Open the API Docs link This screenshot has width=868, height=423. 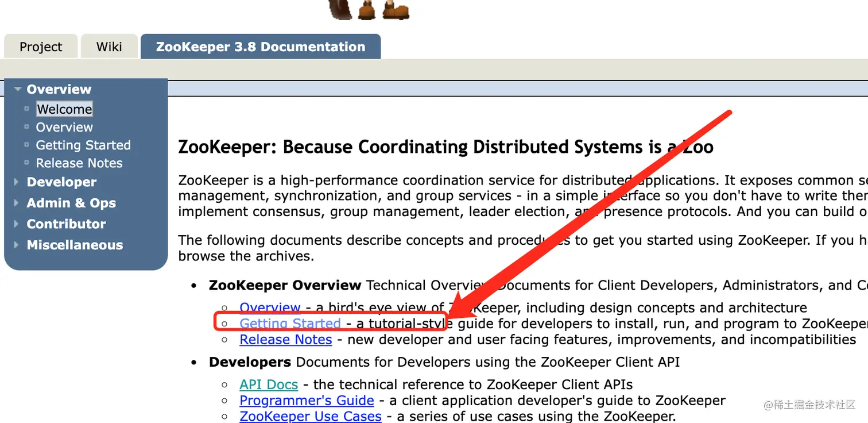269,384
